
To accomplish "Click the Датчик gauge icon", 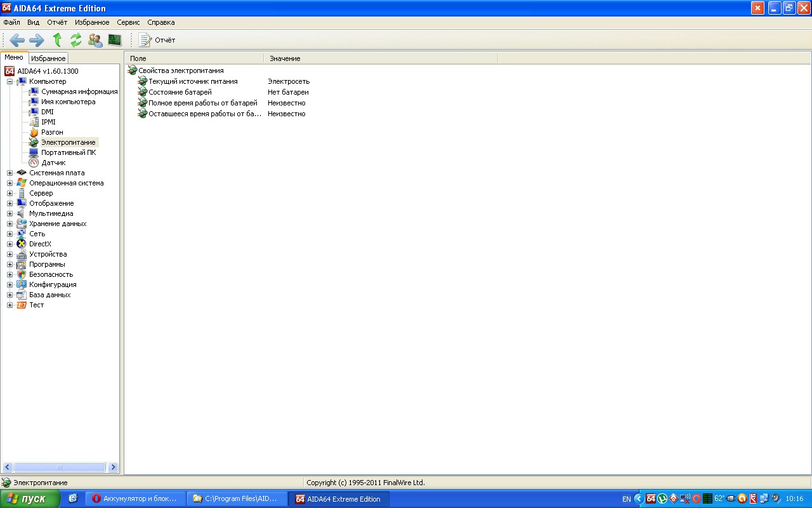I will pos(34,163).
